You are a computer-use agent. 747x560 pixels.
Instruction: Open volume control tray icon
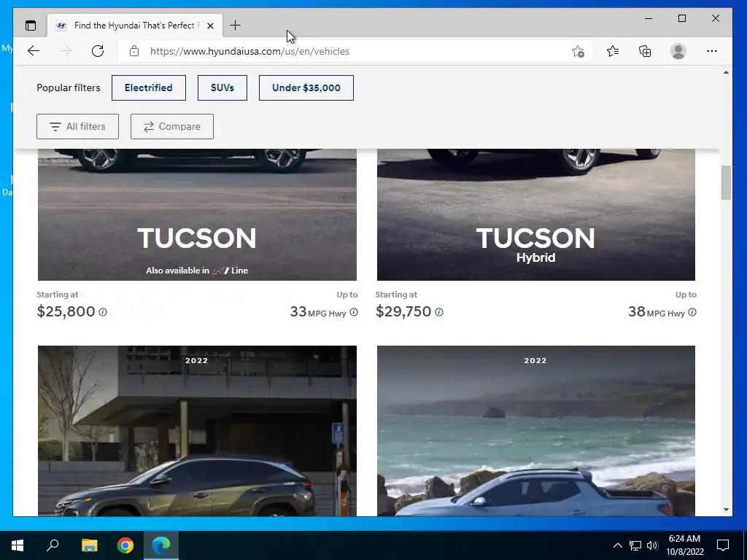(652, 545)
